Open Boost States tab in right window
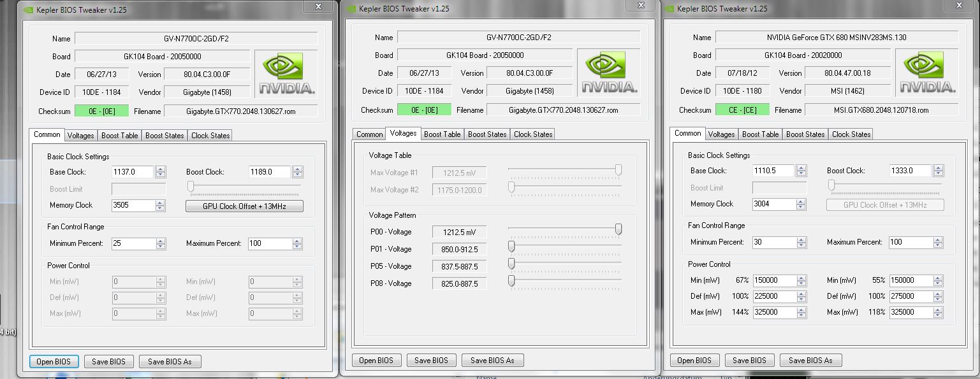Image resolution: width=980 pixels, height=379 pixels. tap(805, 134)
